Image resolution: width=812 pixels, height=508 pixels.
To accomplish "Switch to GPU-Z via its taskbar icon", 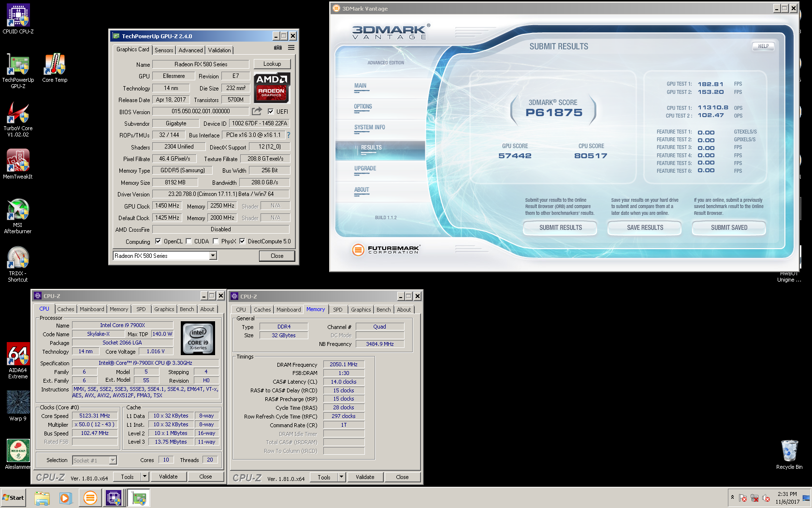I will pos(139,498).
